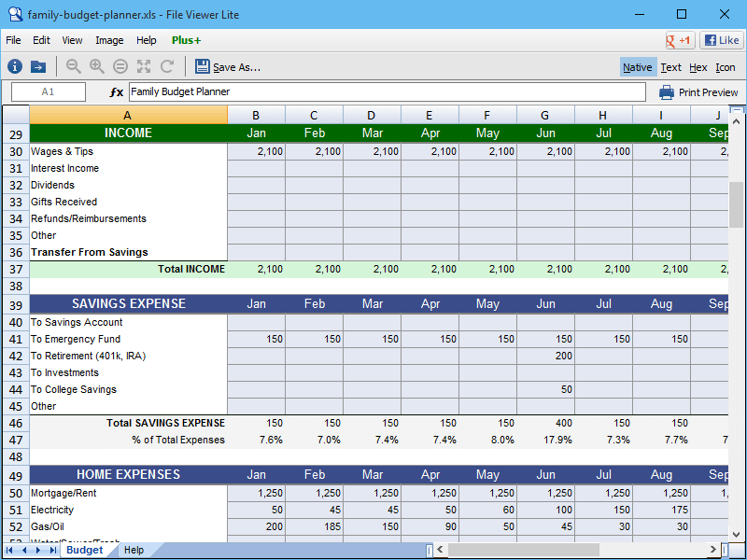Image resolution: width=747 pixels, height=560 pixels.
Task: Open the File menu
Action: coord(13,40)
